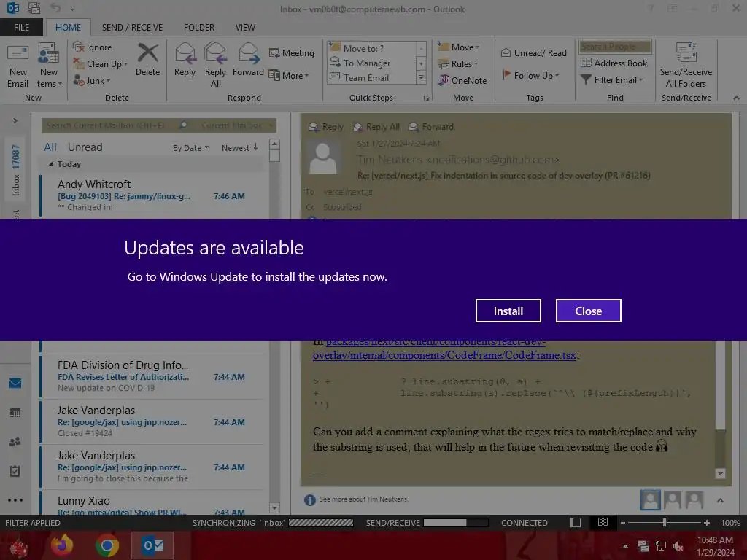Image resolution: width=747 pixels, height=560 pixels.
Task: Click Reply in the ribbon
Action: click(x=185, y=61)
